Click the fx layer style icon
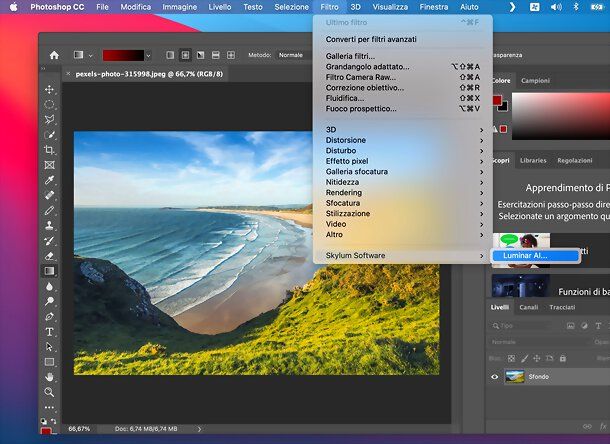This screenshot has width=610, height=444. [x=603, y=426]
